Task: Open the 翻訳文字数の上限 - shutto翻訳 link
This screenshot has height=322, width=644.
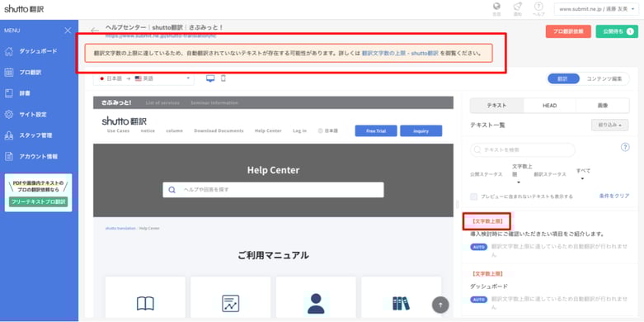Action: pyautogui.click(x=400, y=53)
